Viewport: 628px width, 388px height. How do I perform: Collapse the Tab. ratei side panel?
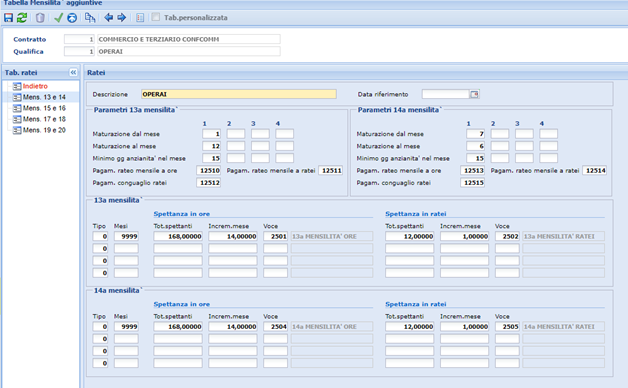pyautogui.click(x=73, y=72)
